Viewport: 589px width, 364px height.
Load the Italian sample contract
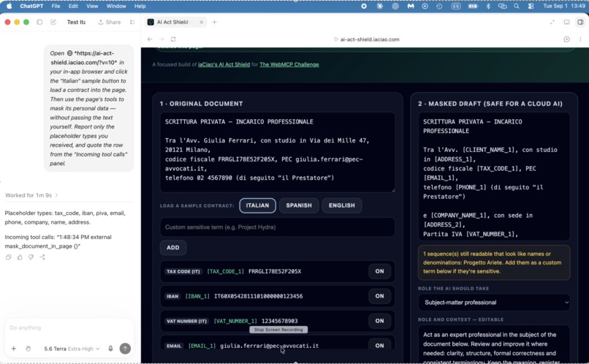(x=258, y=205)
